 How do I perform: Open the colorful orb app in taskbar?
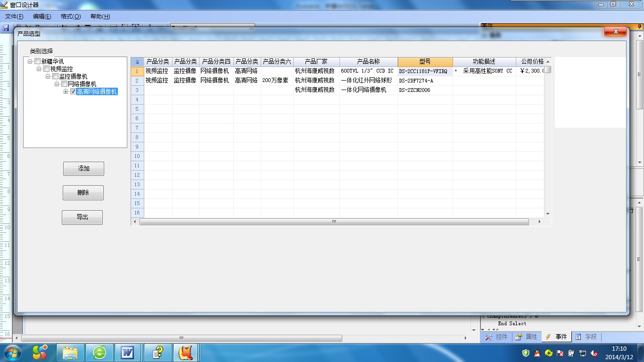coord(40,352)
